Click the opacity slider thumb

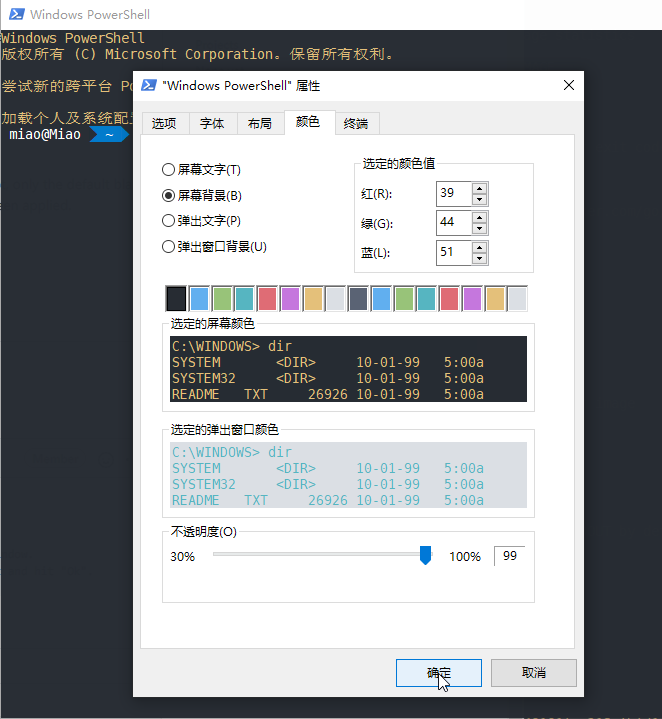(x=425, y=555)
